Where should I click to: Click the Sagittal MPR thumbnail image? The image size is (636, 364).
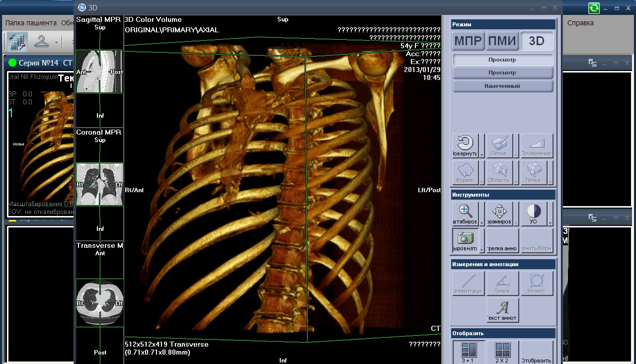coord(99,72)
